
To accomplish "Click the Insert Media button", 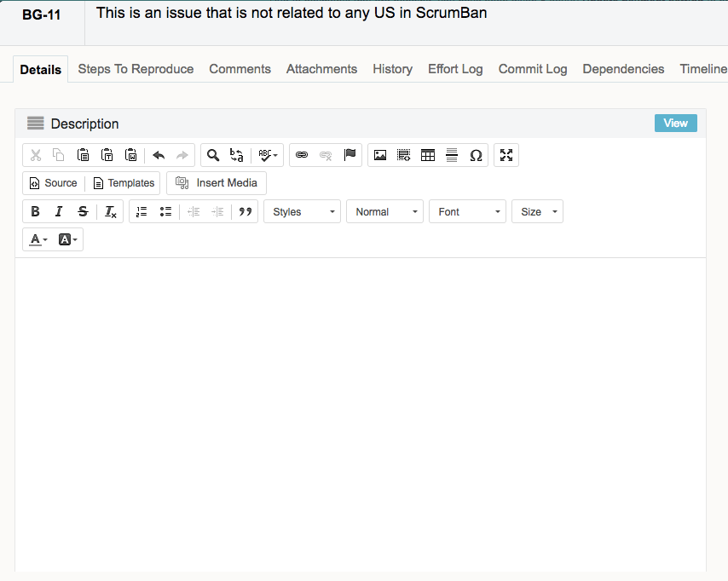I will tap(217, 183).
